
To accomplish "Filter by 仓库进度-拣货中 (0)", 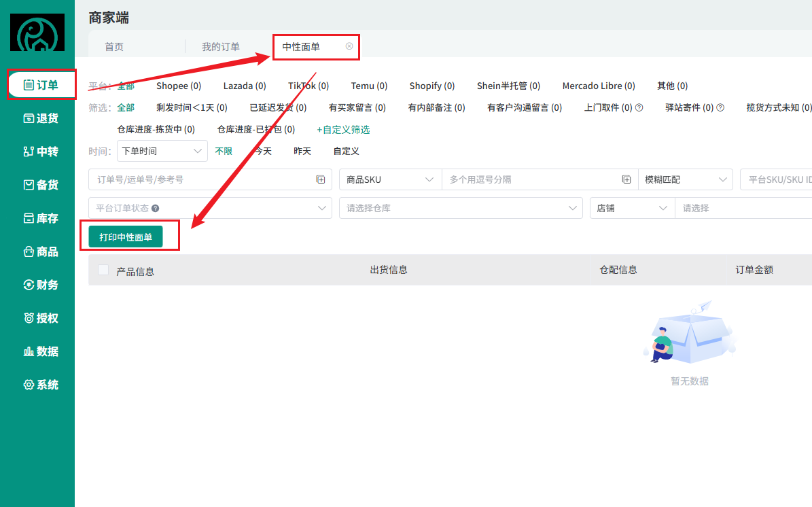I will click(x=156, y=130).
